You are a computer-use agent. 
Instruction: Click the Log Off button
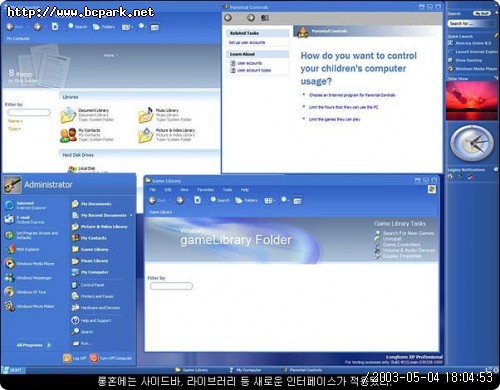75,358
